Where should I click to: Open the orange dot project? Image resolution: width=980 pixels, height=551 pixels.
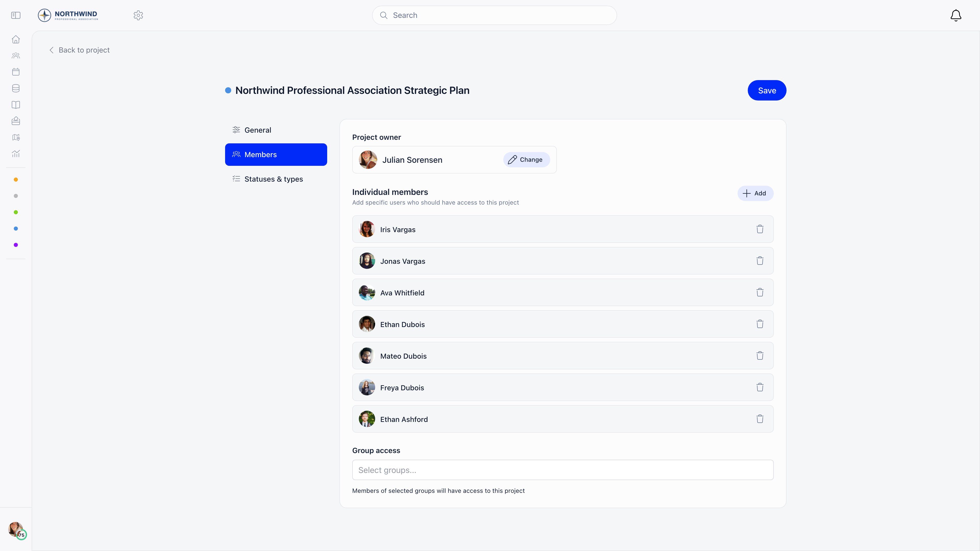click(x=16, y=180)
